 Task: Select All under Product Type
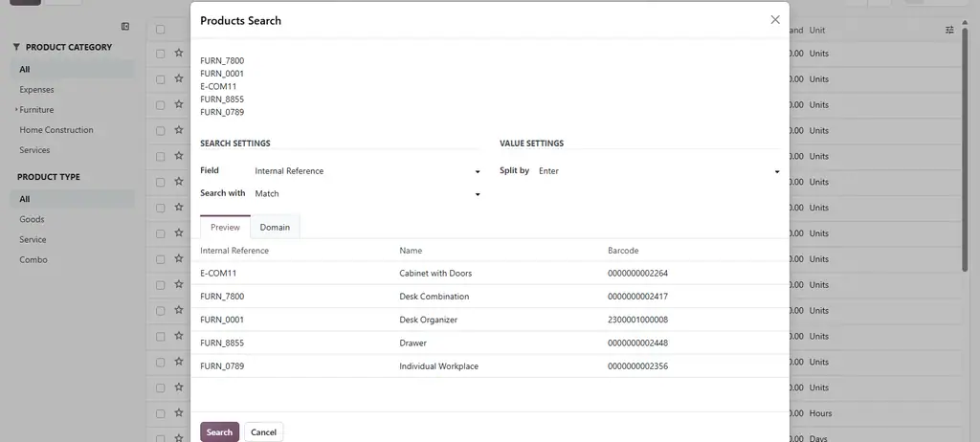click(x=72, y=199)
